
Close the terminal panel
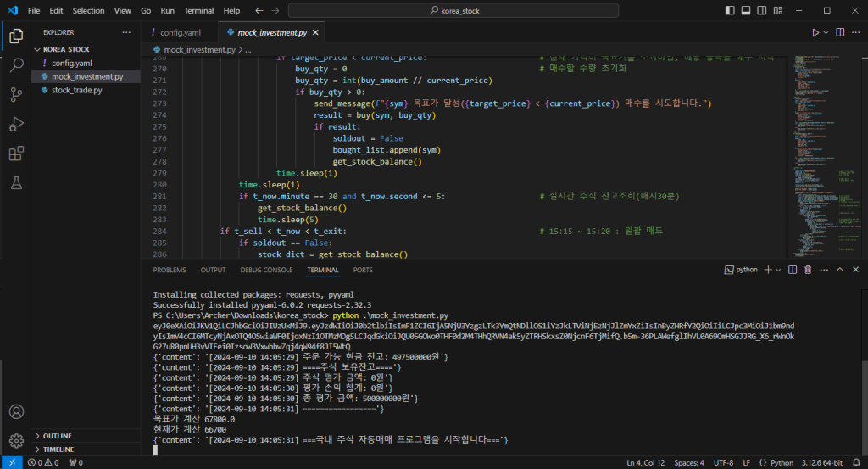[x=856, y=270]
